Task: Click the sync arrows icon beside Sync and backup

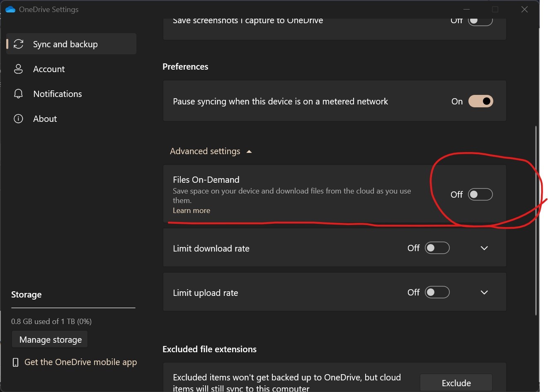Action: coord(19,44)
